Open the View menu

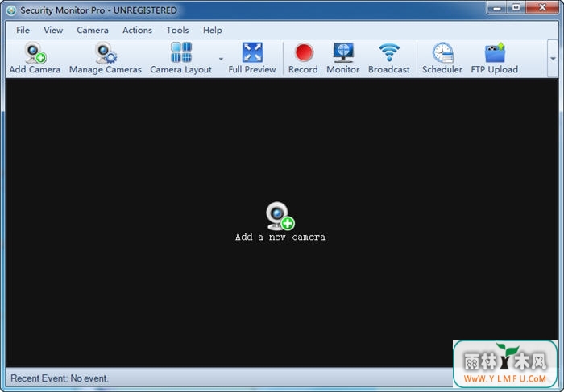point(53,30)
